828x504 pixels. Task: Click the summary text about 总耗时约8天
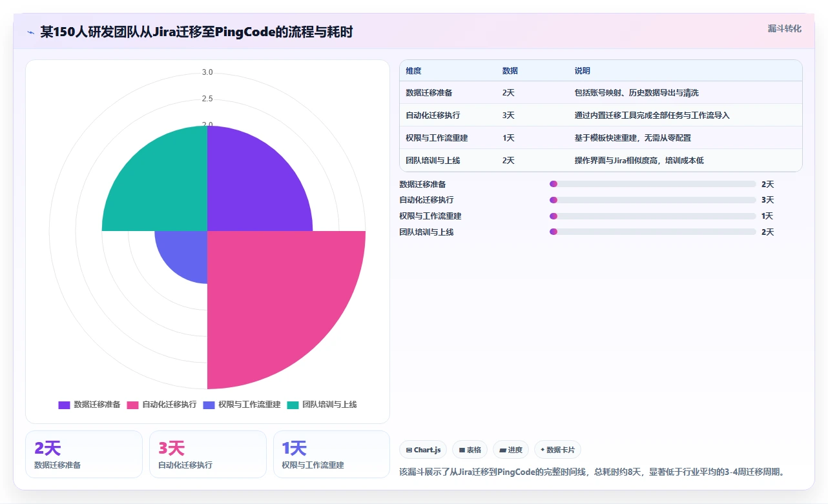coord(594,472)
